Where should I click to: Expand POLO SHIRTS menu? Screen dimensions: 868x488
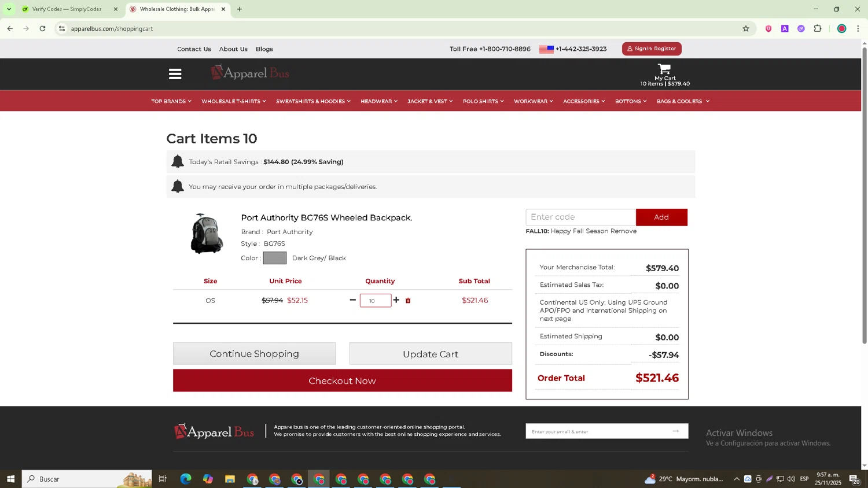point(483,101)
